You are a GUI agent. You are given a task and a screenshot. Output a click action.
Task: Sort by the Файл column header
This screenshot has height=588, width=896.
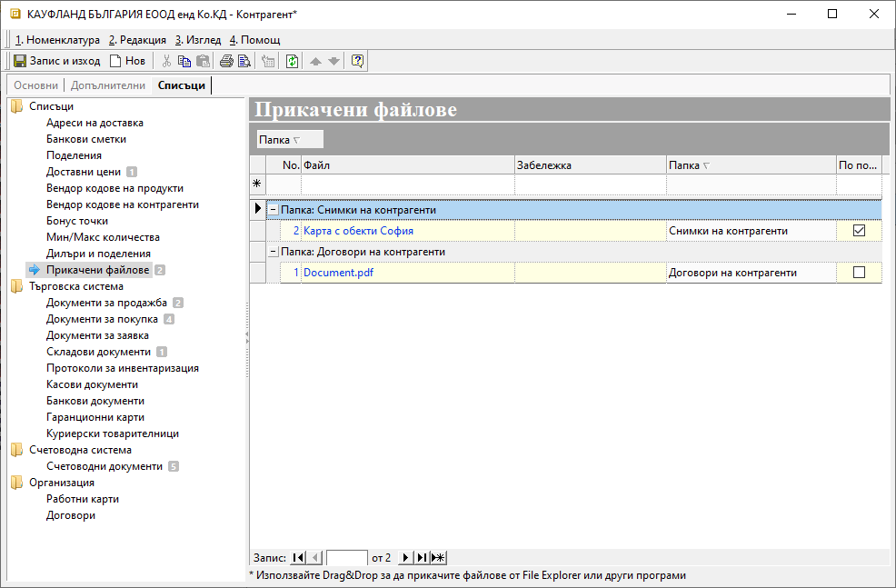point(407,165)
